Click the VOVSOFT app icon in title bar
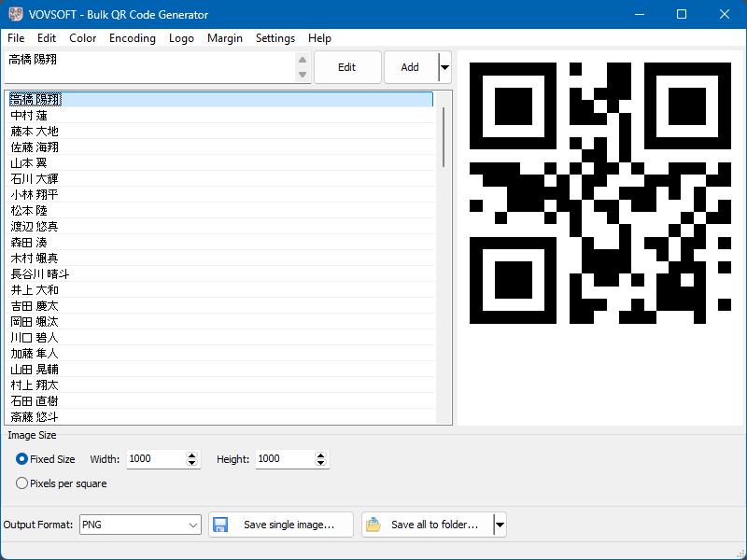The width and height of the screenshot is (747, 560). point(16,14)
